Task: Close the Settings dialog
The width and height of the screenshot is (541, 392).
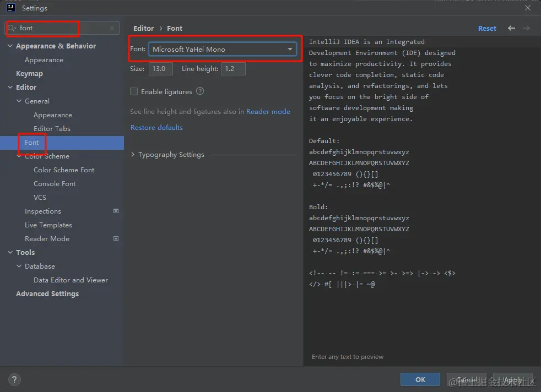Action: click(528, 8)
